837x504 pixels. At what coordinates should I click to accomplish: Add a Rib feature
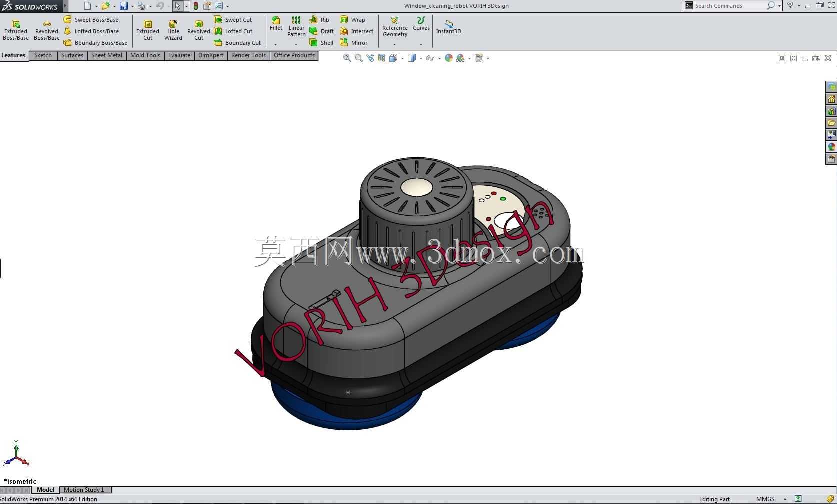(x=319, y=20)
